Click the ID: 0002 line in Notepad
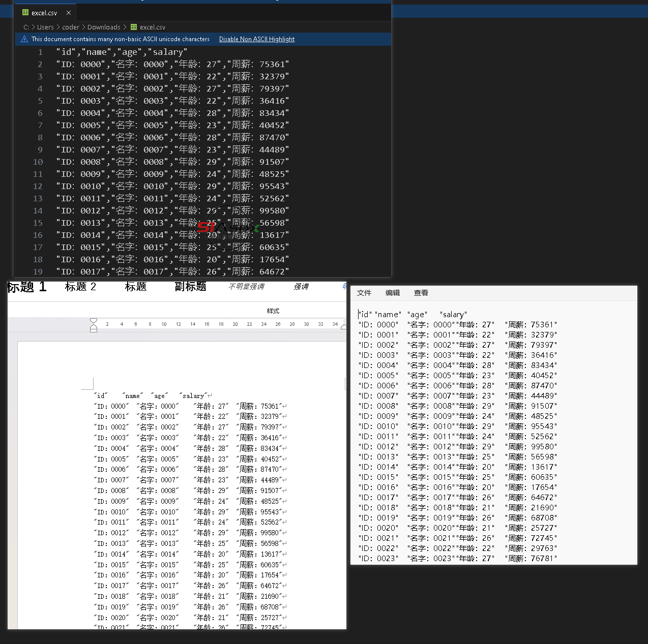The image size is (648, 644). coord(458,345)
